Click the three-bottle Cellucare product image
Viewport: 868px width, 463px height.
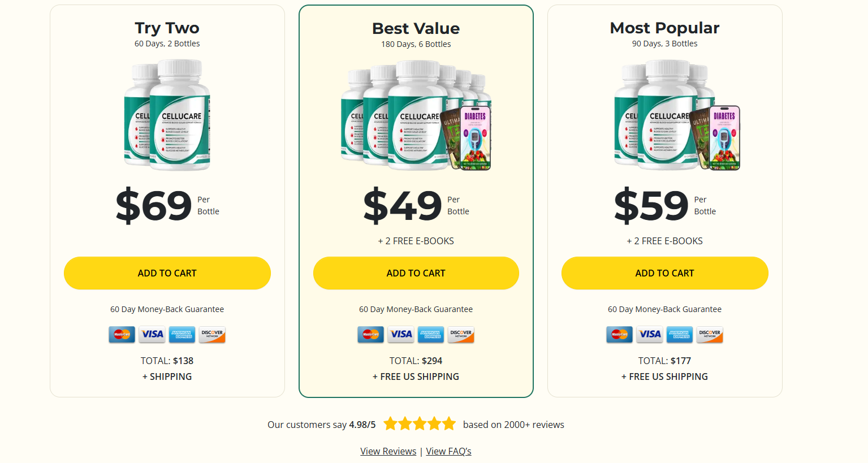pyautogui.click(x=676, y=115)
